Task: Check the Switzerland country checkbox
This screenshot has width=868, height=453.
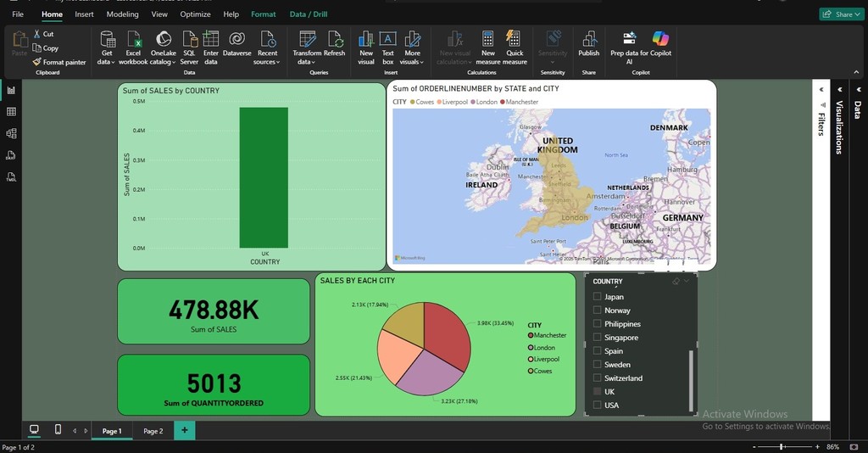Action: (598, 377)
